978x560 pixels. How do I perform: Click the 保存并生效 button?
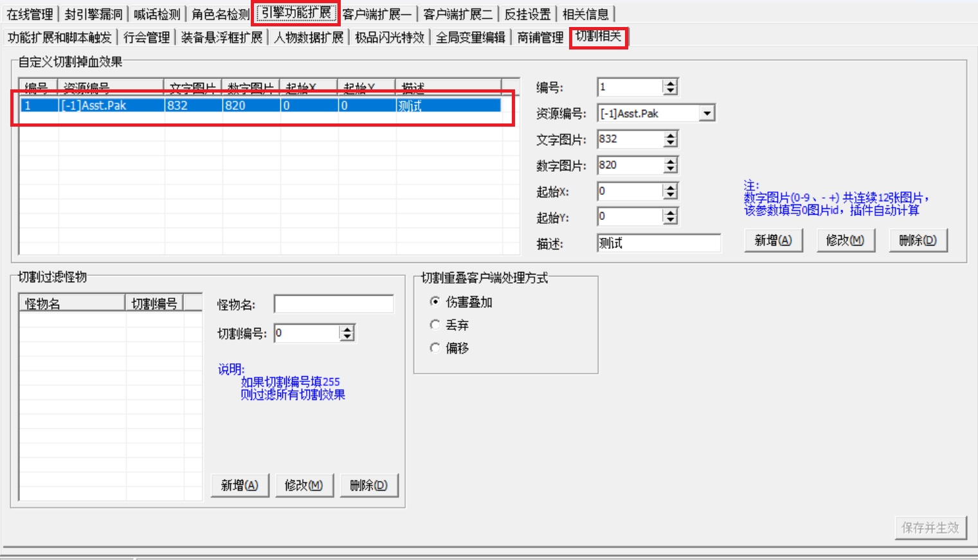[x=930, y=528]
